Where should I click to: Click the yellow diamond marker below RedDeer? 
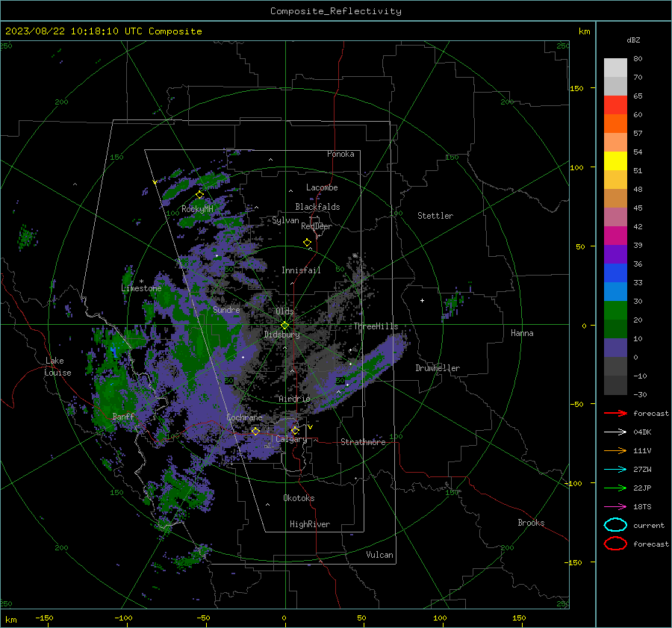coord(308,242)
